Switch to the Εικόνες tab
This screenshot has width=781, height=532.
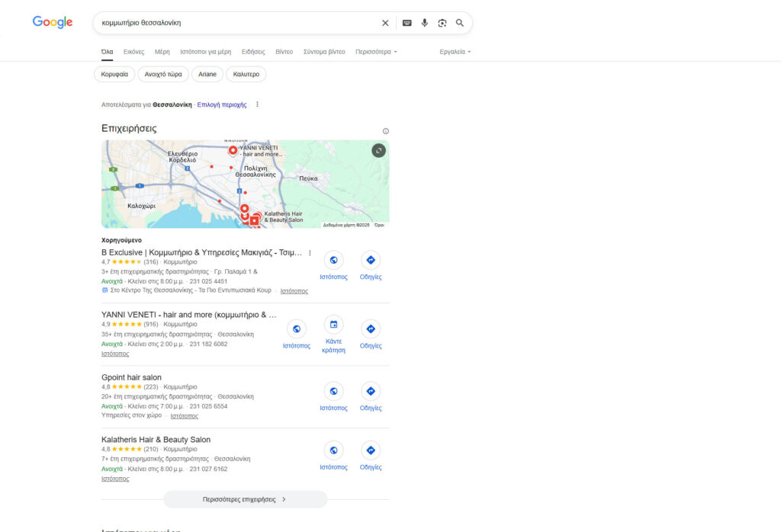pos(133,52)
